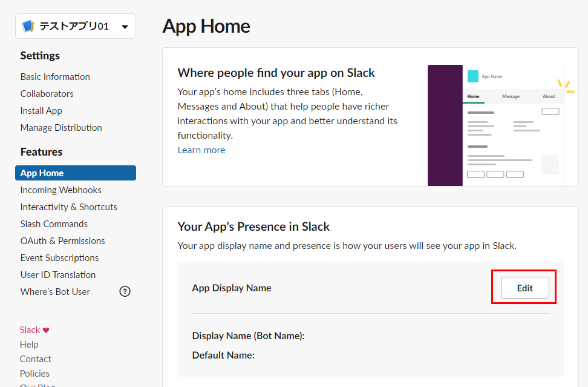Select User ID Translation
588x387 pixels.
click(x=58, y=274)
